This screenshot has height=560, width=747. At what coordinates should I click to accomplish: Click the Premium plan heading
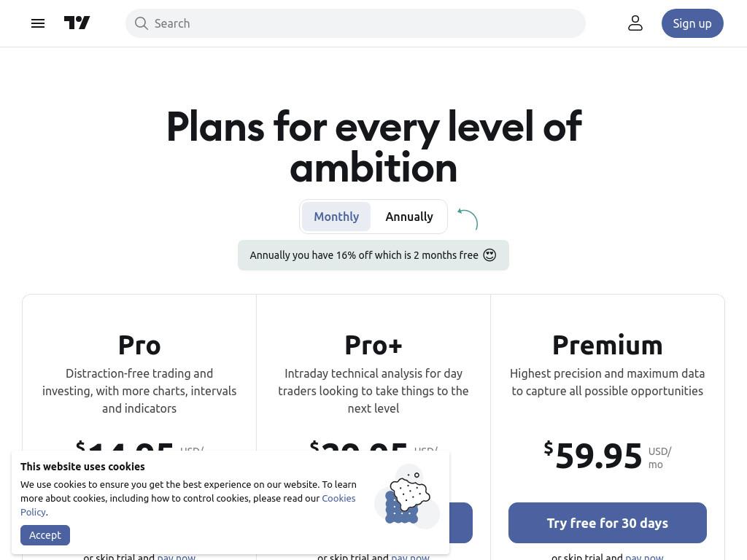(608, 345)
